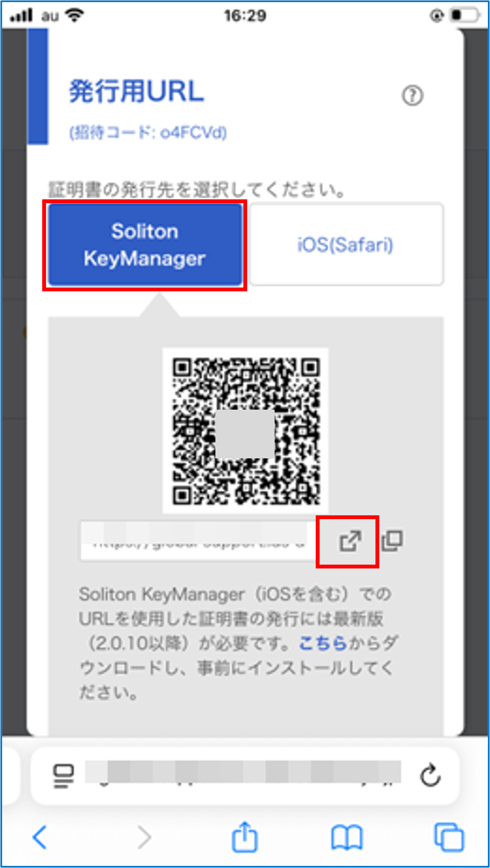Open Safari page settings menu icon
Image resolution: width=490 pixels, height=868 pixels.
[x=64, y=775]
